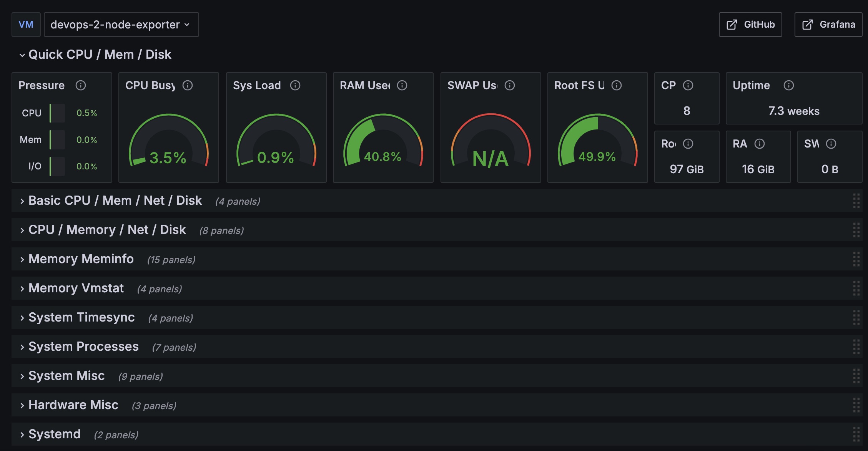The image size is (868, 451).
Task: Click drag handle on CPU / Memory / Net / Disk row
Action: pos(856,230)
